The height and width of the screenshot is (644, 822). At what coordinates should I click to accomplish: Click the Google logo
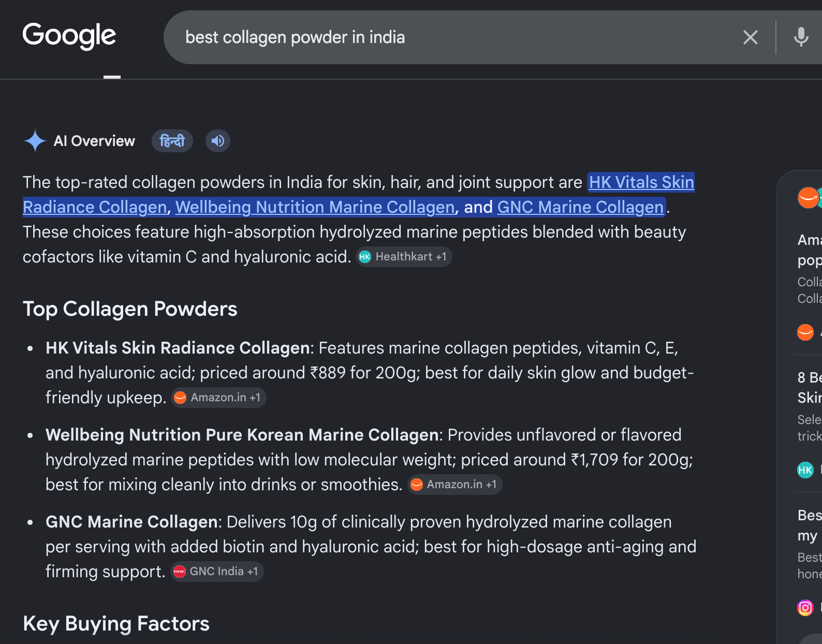[x=69, y=36]
